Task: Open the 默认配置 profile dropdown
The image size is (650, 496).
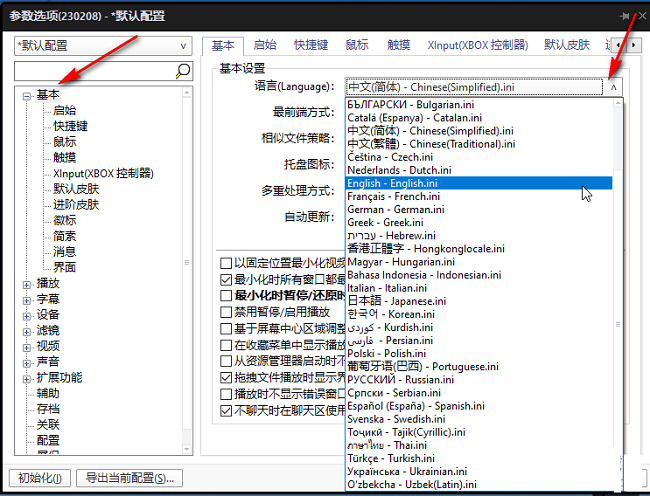Action: click(x=102, y=45)
